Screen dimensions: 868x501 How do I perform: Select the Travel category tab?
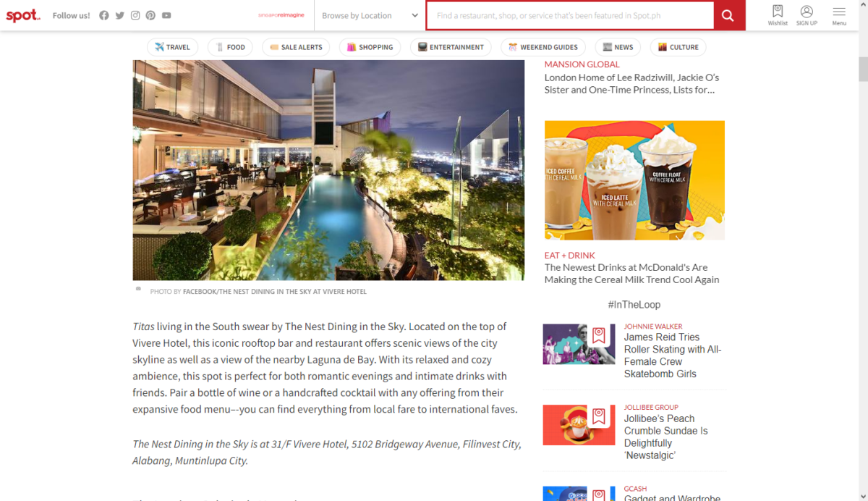click(172, 47)
